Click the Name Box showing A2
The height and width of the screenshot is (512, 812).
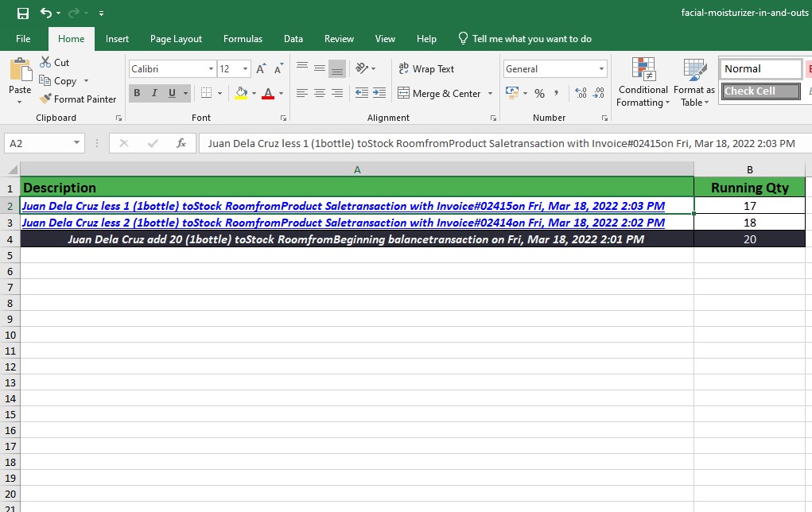(44, 143)
